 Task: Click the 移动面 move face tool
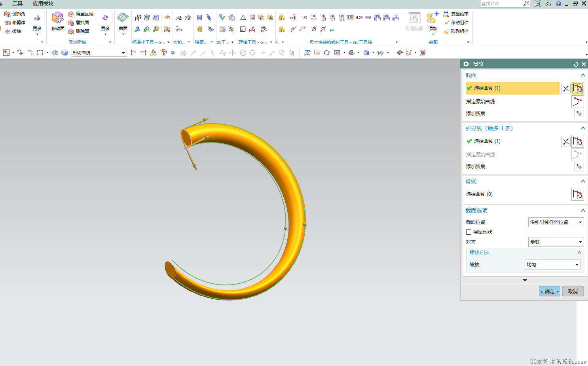coord(58,21)
